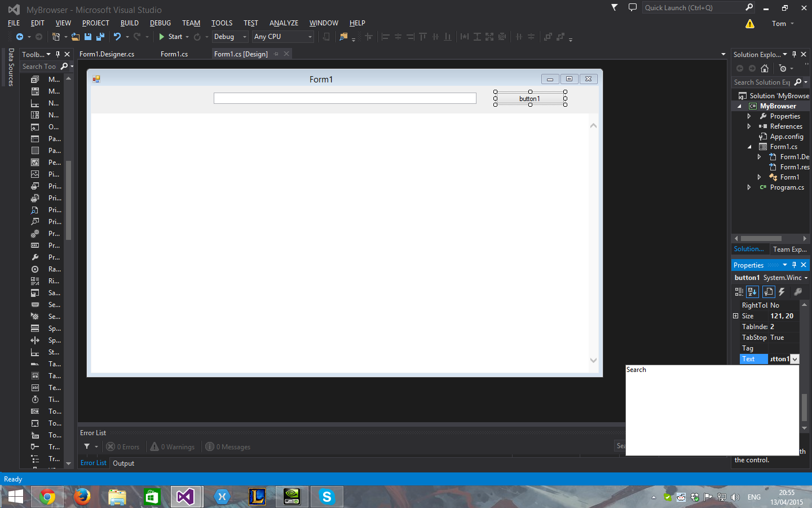Toggle the 0 Messages filter

tap(228, 446)
